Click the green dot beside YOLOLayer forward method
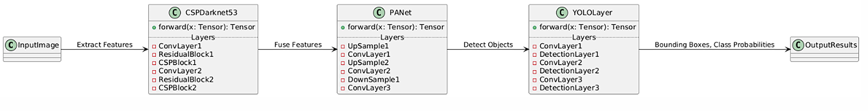 (535, 28)
